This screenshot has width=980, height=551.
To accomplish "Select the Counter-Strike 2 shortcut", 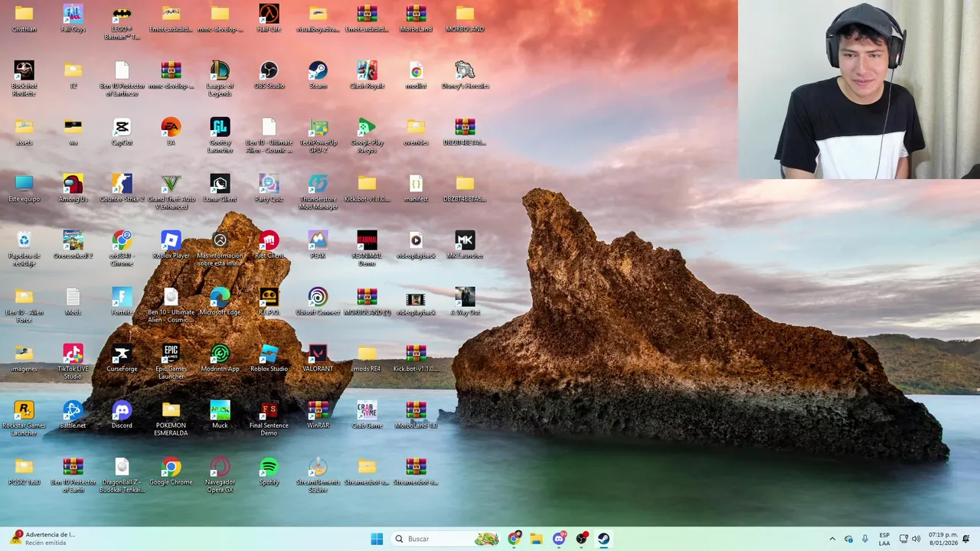I will (122, 189).
